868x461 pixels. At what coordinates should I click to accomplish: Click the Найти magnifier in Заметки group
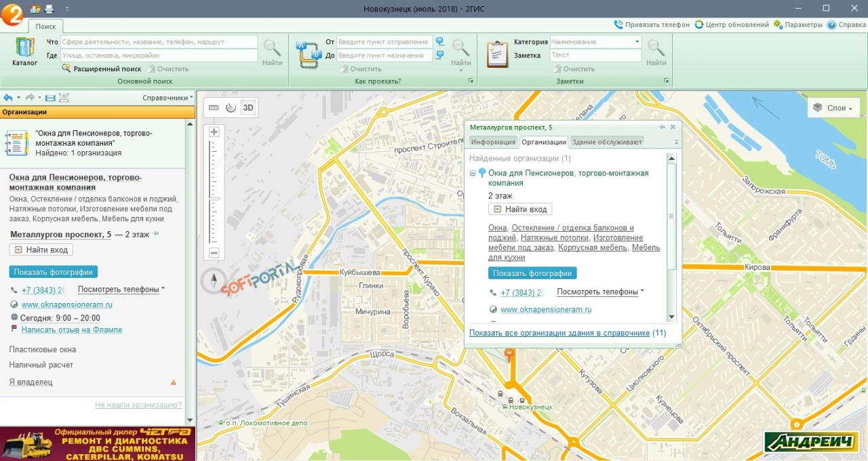pos(656,53)
